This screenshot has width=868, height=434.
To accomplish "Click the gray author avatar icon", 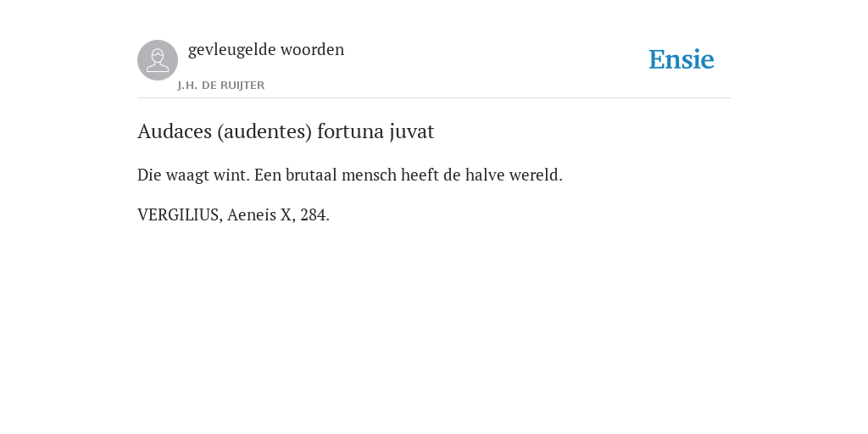I will coord(158,60).
